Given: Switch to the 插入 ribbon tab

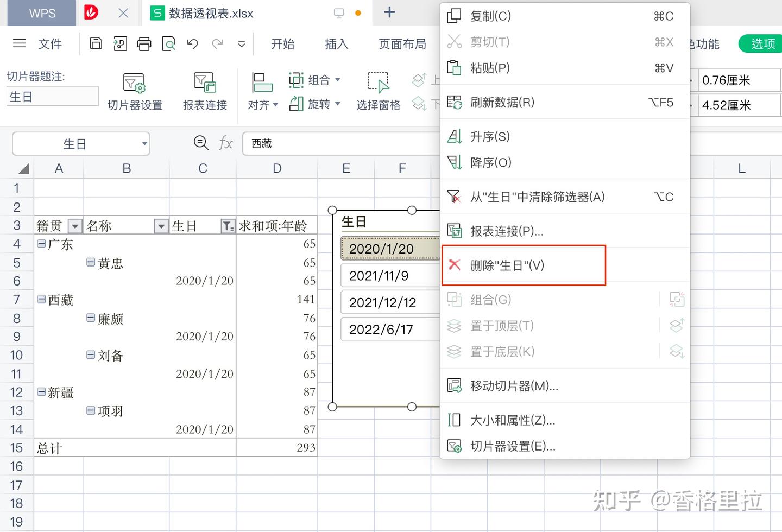Looking at the screenshot, I should tap(336, 44).
